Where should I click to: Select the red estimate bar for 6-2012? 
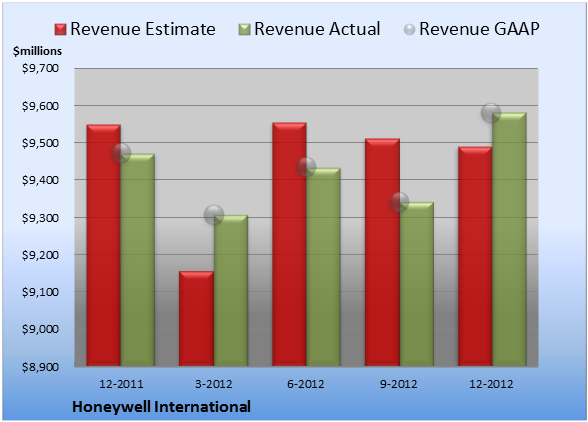click(x=289, y=244)
